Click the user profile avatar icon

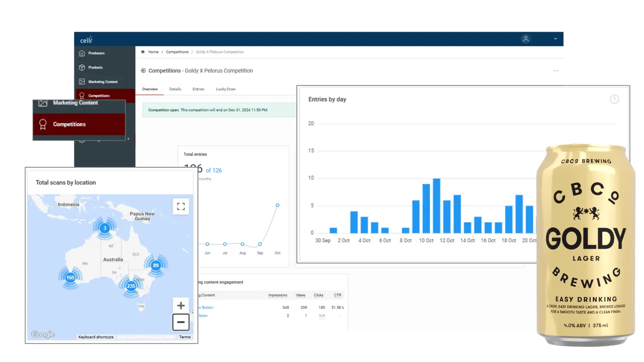(x=526, y=39)
